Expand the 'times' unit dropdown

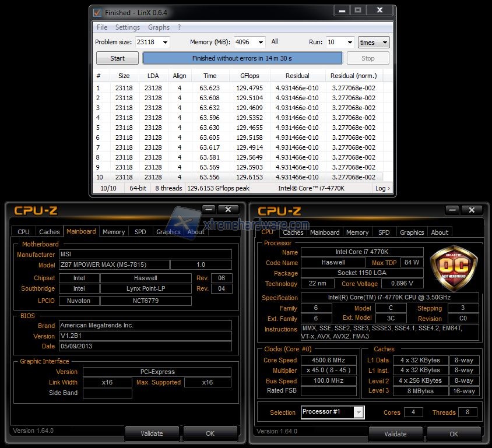pos(384,43)
